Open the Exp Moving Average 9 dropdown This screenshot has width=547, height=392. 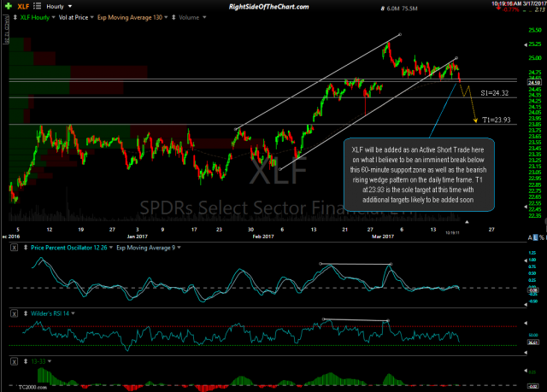click(179, 248)
